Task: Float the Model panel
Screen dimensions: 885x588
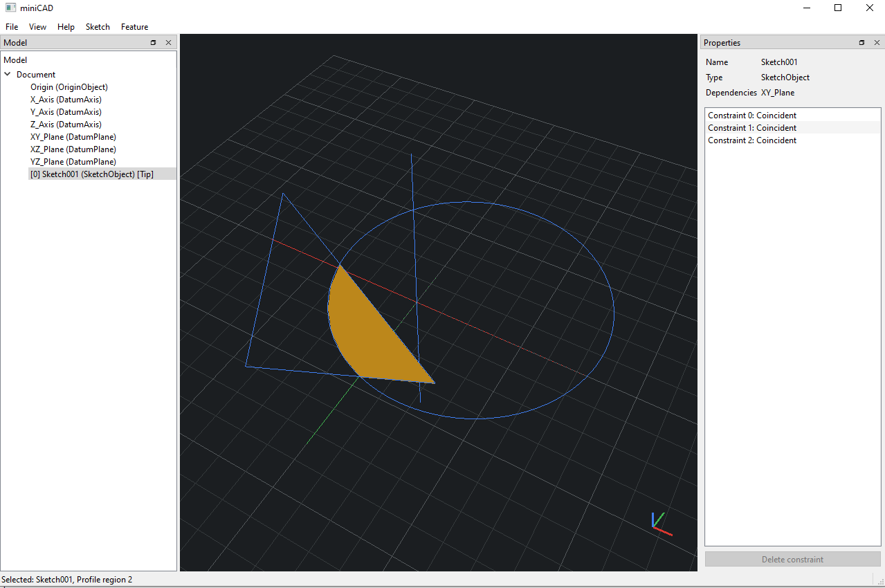Action: click(x=154, y=43)
